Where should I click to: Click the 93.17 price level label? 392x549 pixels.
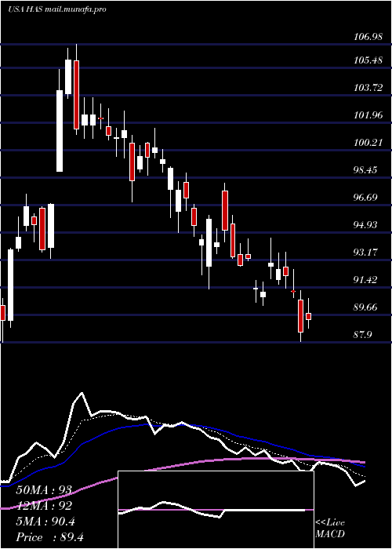click(365, 252)
